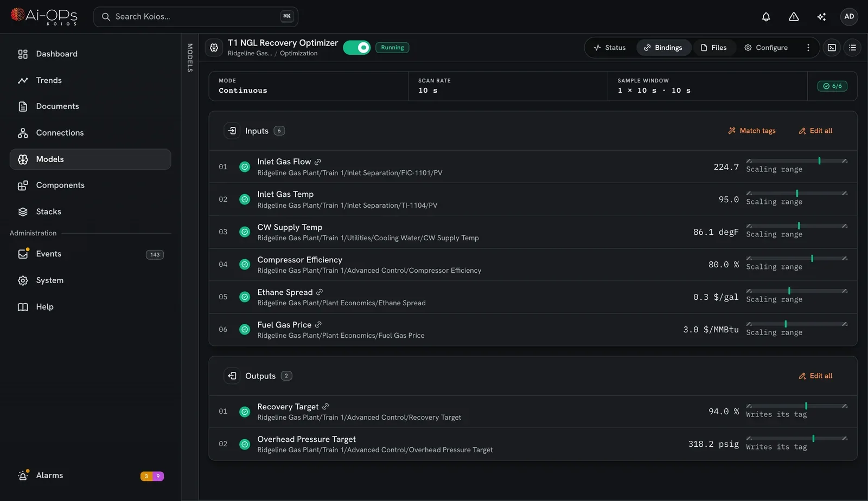Open the warning triangle alerts icon
The height and width of the screenshot is (501, 868).
point(794,17)
